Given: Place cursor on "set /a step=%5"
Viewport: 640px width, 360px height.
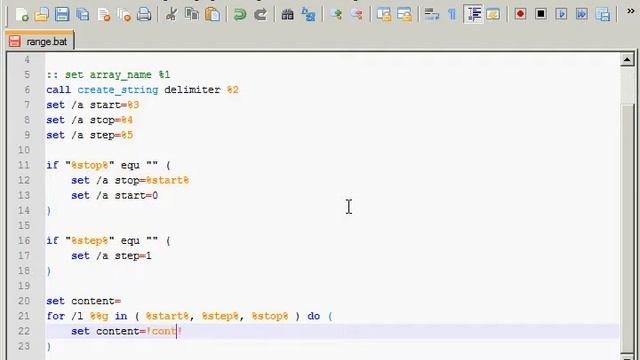Looking at the screenshot, I should 89,135.
